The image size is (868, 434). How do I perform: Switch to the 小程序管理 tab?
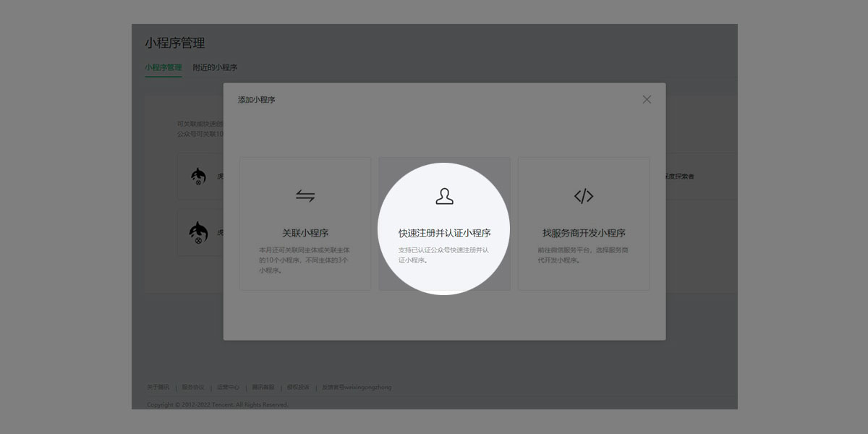pos(163,67)
